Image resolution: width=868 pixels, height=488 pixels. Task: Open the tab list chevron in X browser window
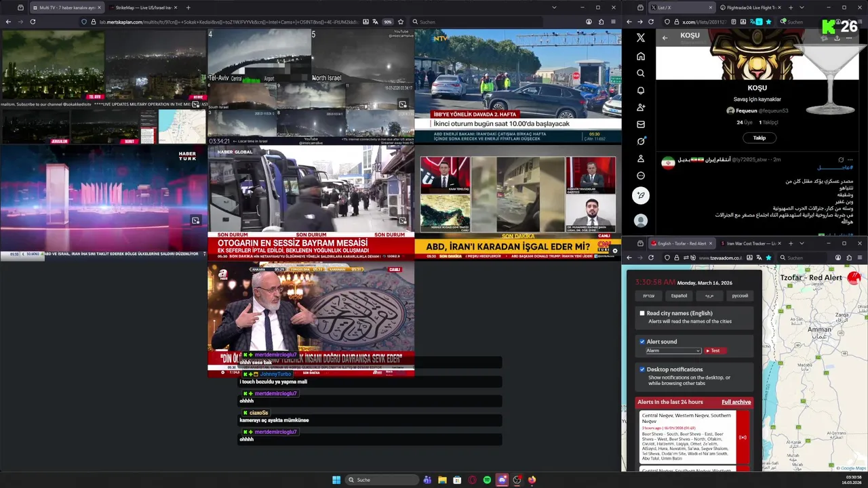(x=802, y=7)
